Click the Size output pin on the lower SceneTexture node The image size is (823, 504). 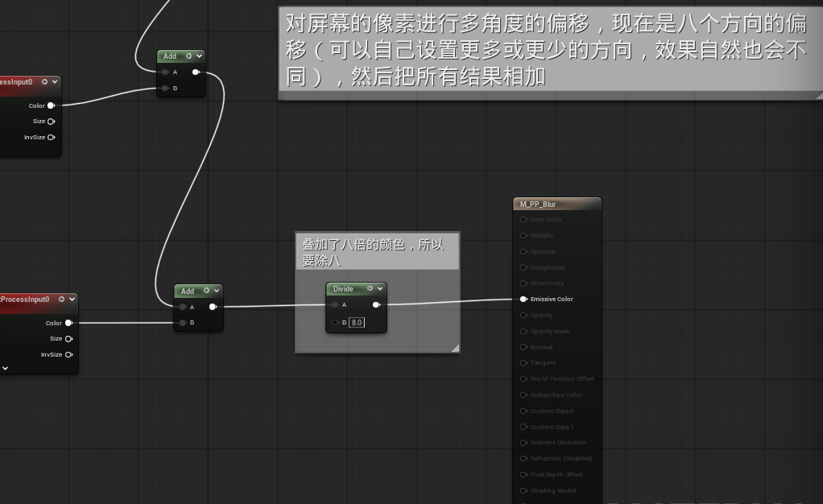pyautogui.click(x=68, y=339)
